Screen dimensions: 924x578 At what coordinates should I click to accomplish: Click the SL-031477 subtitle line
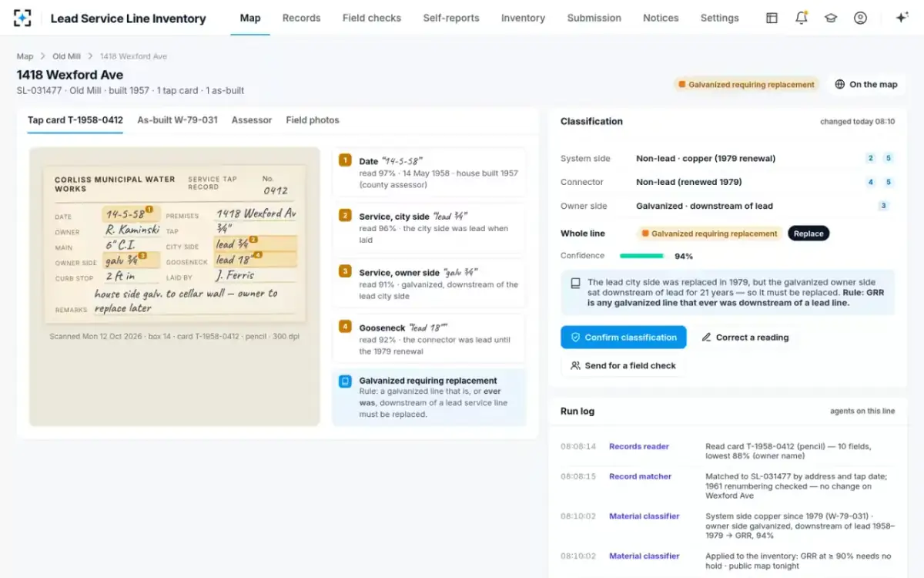130,90
